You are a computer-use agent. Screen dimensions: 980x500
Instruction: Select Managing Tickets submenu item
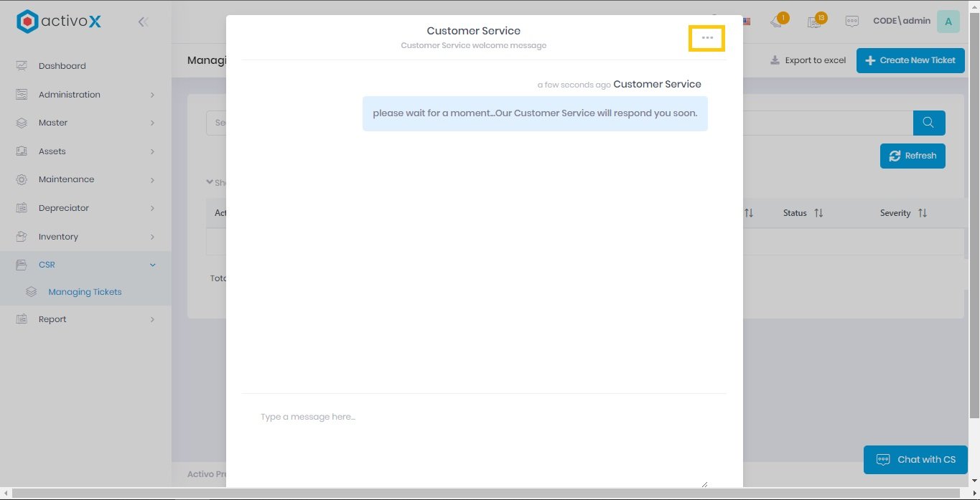85,292
